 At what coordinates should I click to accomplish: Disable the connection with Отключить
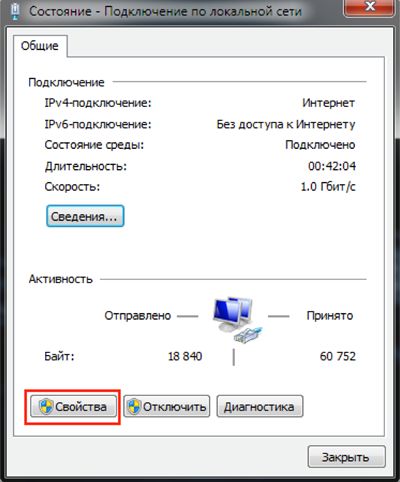coord(167,406)
